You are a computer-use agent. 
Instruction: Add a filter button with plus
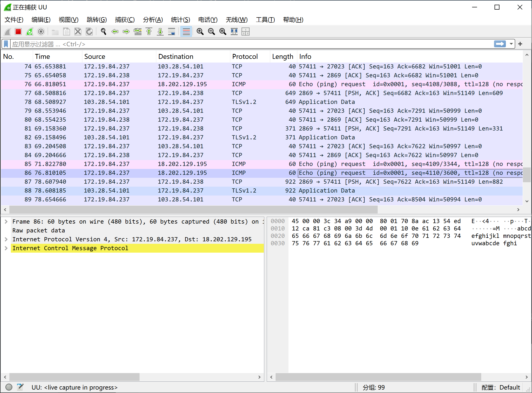(x=520, y=44)
